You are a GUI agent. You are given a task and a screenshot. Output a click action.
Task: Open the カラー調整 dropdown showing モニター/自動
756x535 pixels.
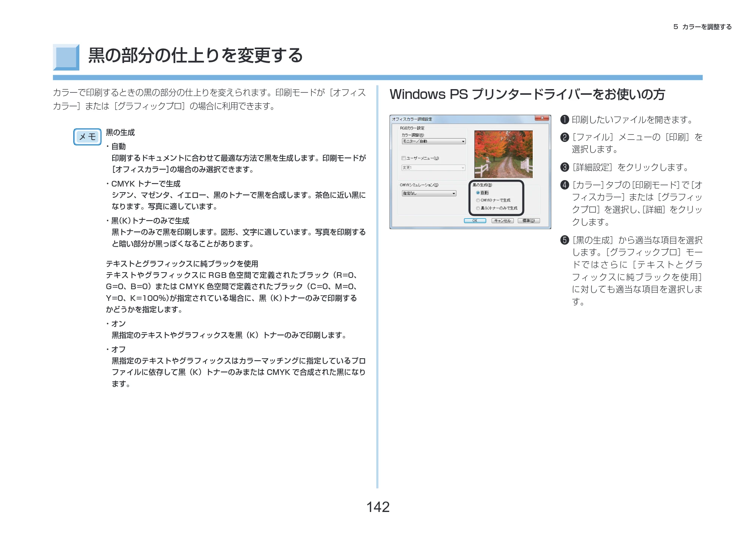(433, 141)
